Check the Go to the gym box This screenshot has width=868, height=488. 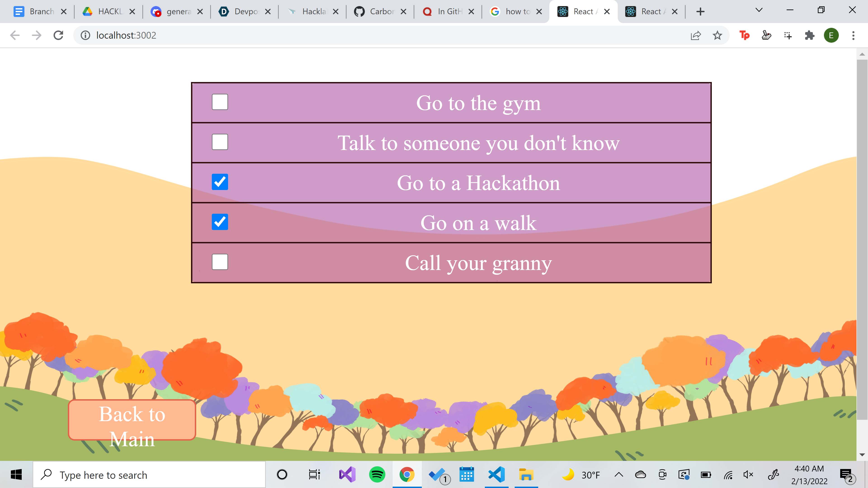[220, 102]
